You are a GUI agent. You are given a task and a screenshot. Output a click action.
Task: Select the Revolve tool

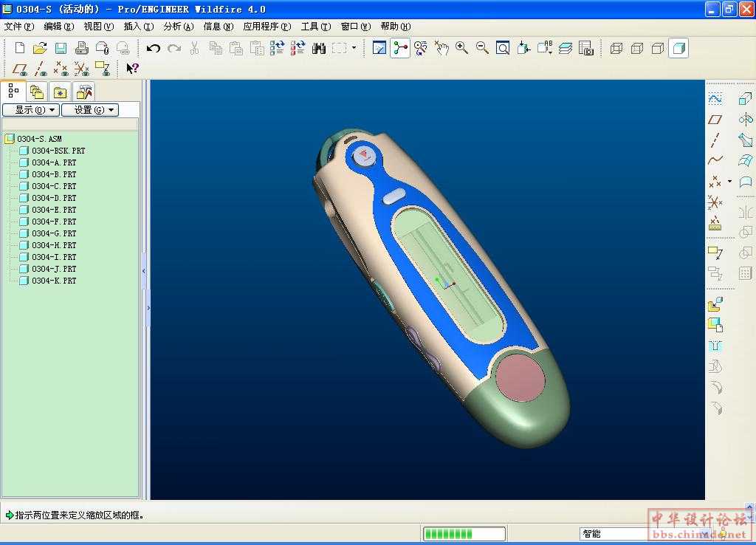746,119
